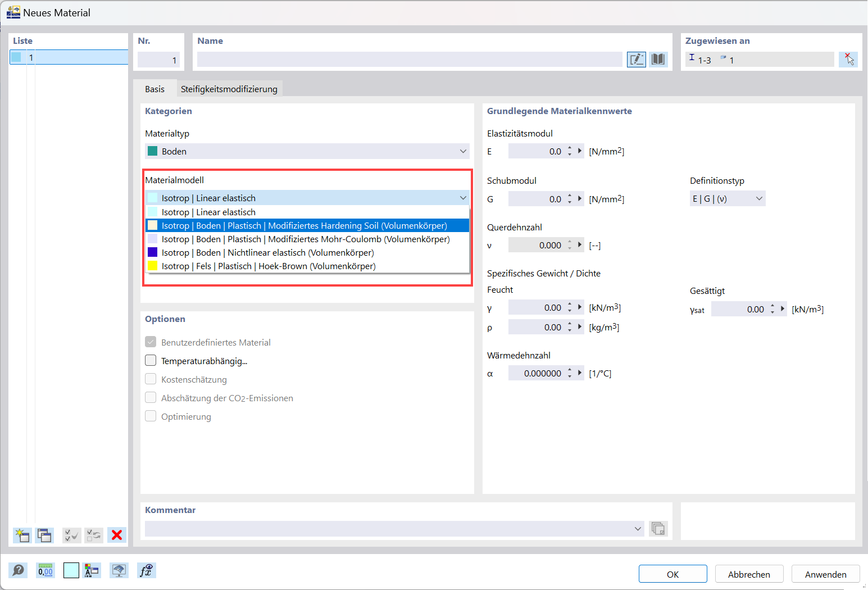Screen dimensions: 868x590
Task: Click the spinner arrows of the G field
Action: 570,199
